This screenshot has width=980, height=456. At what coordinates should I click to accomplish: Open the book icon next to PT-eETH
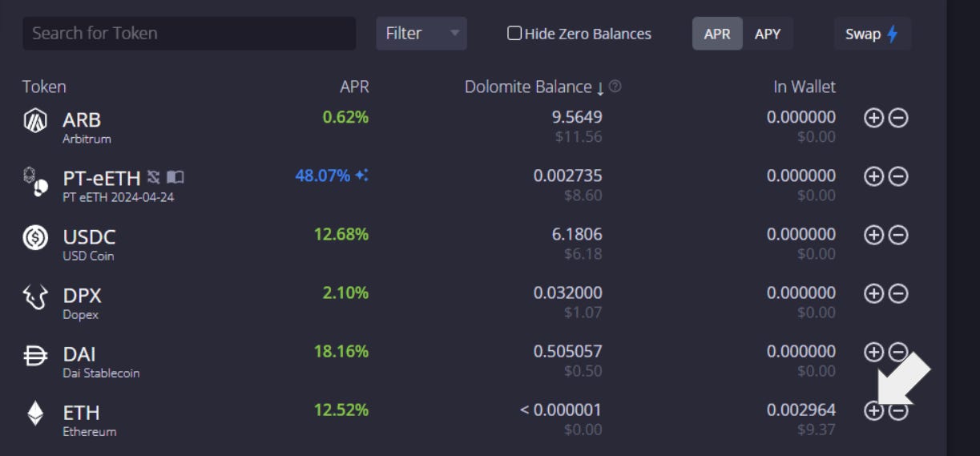pyautogui.click(x=175, y=177)
